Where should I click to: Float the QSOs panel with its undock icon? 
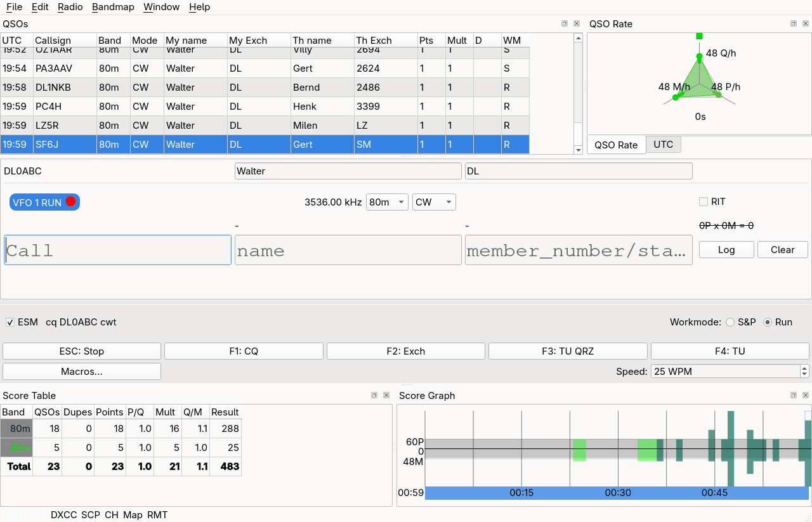coord(565,23)
